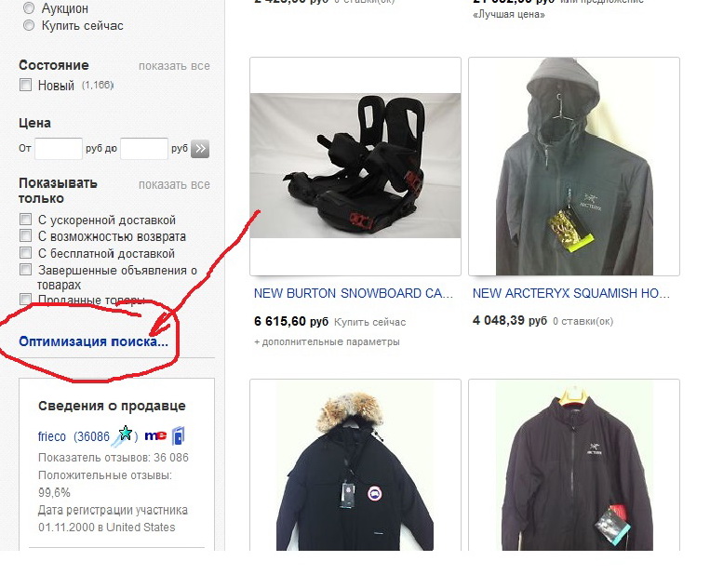The image size is (710, 588).
Task: Click the seller store door icon
Action: tap(179, 435)
